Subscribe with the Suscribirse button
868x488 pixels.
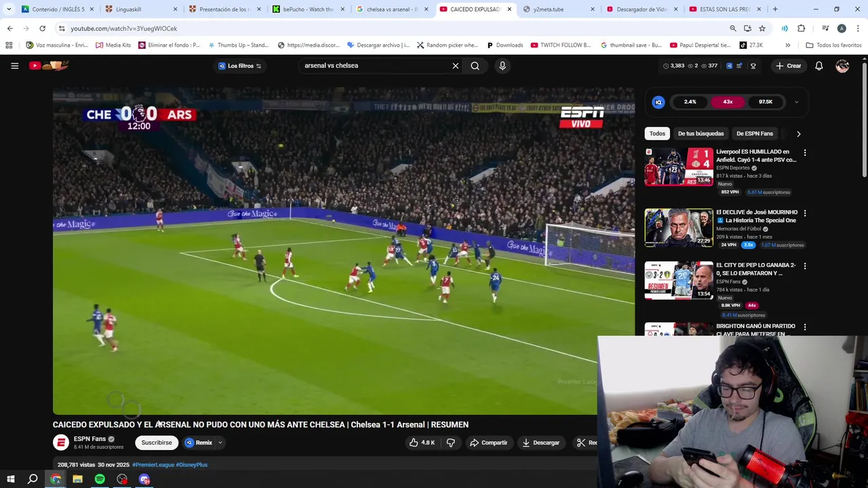tap(157, 443)
